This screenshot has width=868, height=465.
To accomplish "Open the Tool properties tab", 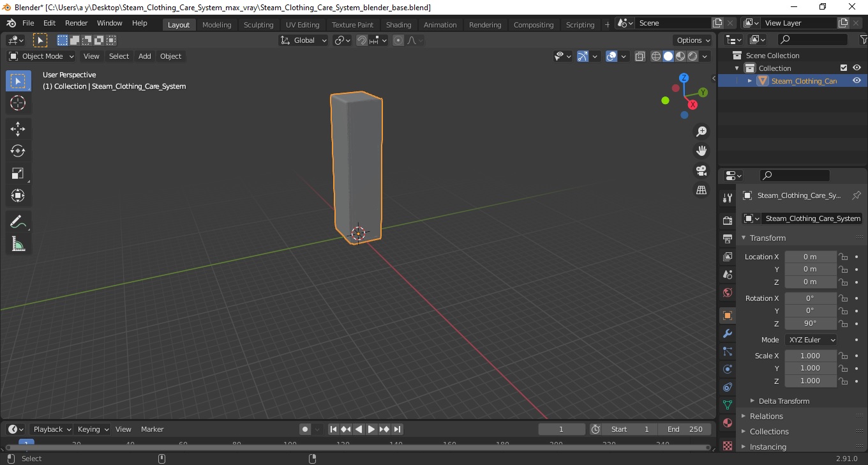I will click(x=728, y=199).
